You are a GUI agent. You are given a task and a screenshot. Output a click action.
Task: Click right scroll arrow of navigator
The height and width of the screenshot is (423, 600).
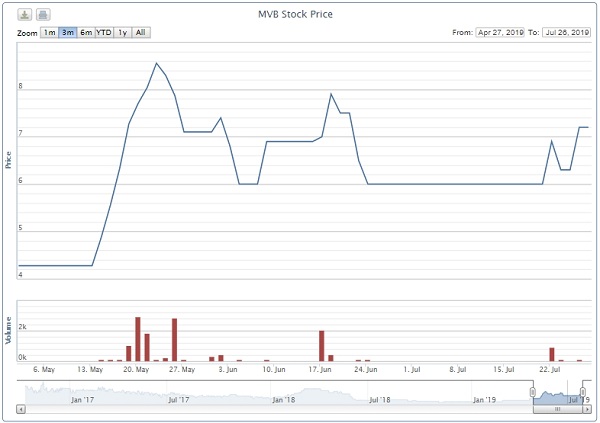pos(586,409)
